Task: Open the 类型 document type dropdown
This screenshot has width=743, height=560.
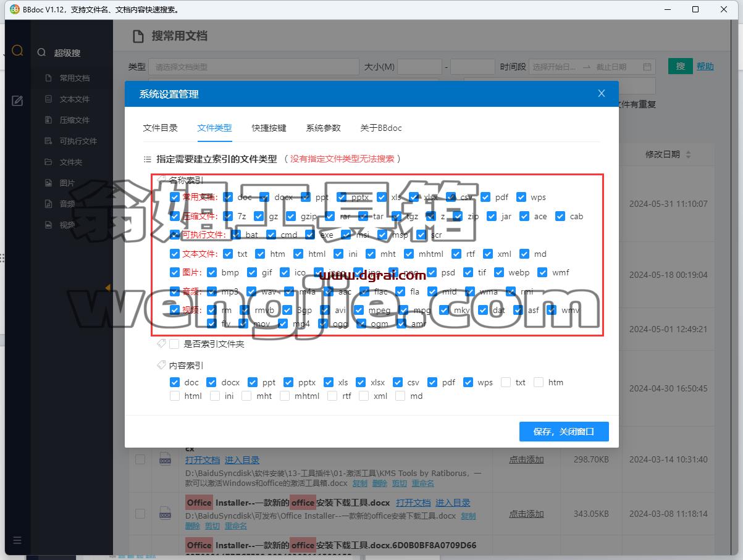Action: 254,67
